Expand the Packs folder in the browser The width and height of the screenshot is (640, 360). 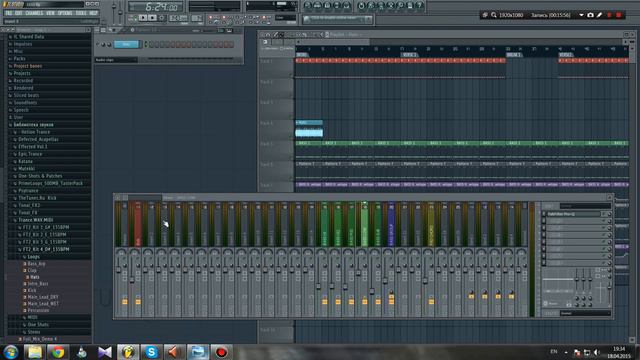click(19, 58)
